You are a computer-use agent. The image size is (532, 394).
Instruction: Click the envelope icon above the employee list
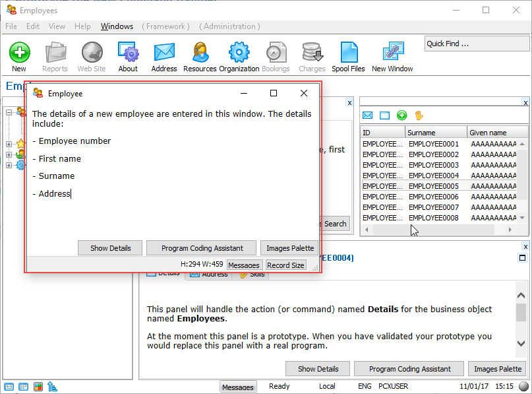(367, 115)
